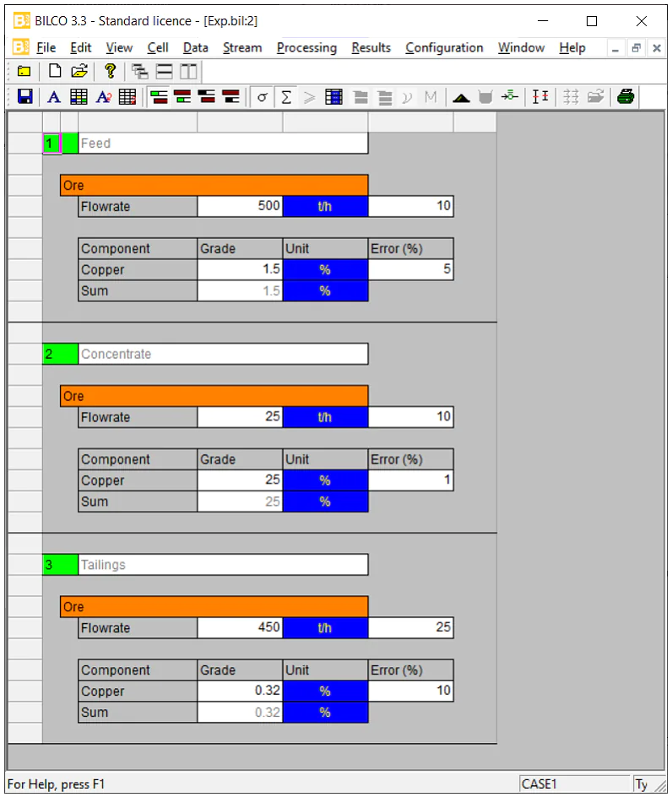Image resolution: width=672 pixels, height=797 pixels.
Task: Click the BILCO document icon in menu bar
Action: point(20,47)
